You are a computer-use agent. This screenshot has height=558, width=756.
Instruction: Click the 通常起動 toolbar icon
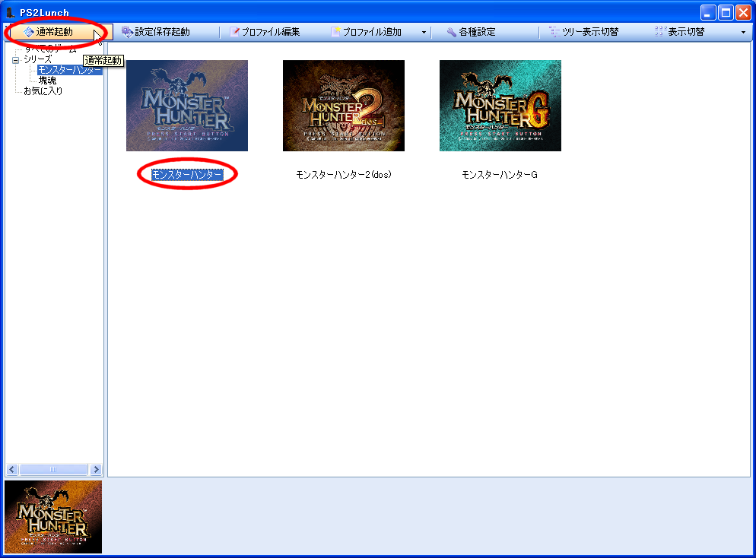pyautogui.click(x=29, y=32)
